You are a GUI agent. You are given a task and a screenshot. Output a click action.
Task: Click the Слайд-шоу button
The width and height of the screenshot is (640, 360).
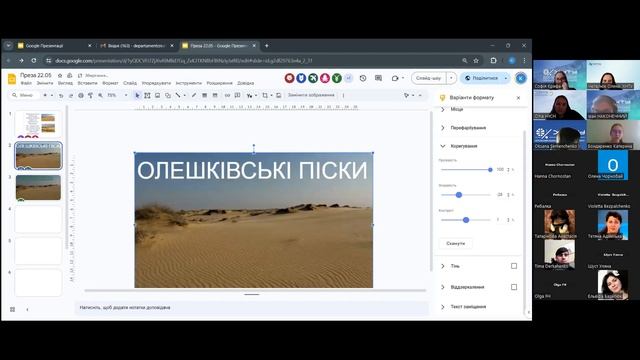click(x=429, y=78)
